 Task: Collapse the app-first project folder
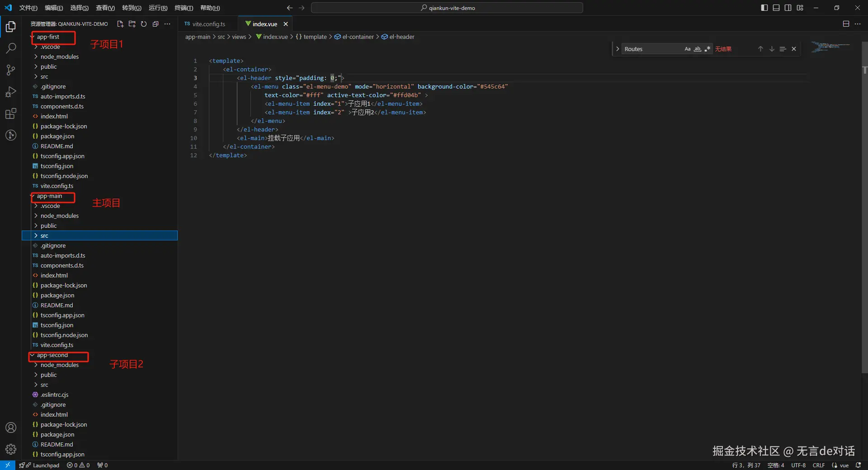(48, 37)
